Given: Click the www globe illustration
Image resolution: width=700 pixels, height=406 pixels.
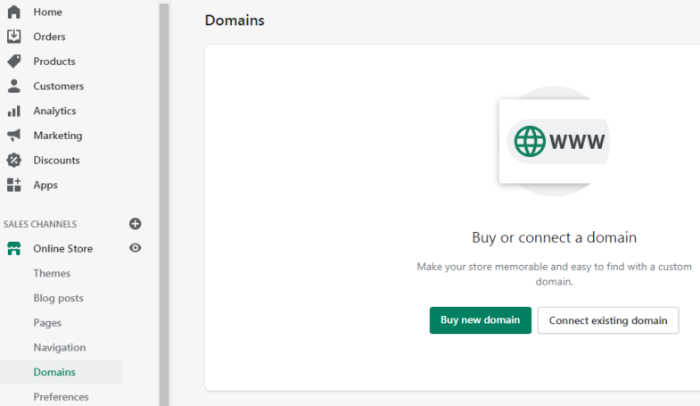Looking at the screenshot, I should (554, 141).
